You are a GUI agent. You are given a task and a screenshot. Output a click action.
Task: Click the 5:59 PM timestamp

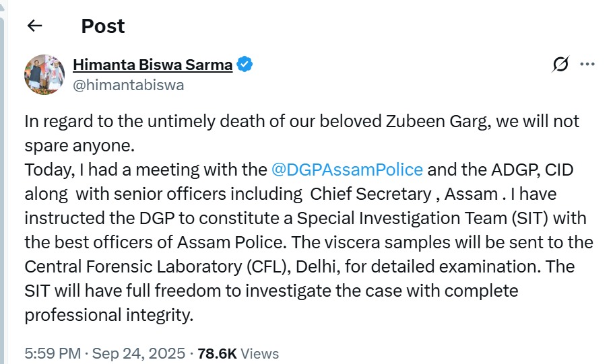(x=53, y=353)
